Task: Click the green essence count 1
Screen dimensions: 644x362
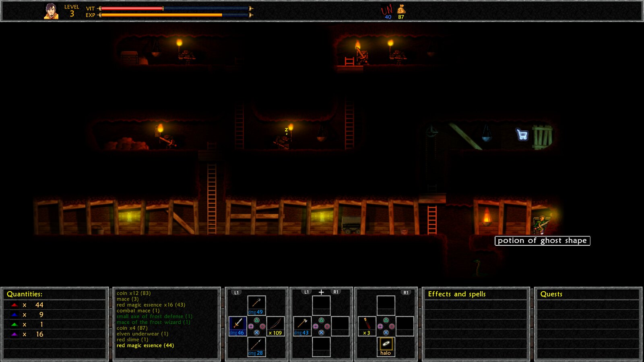Action: coord(41,324)
